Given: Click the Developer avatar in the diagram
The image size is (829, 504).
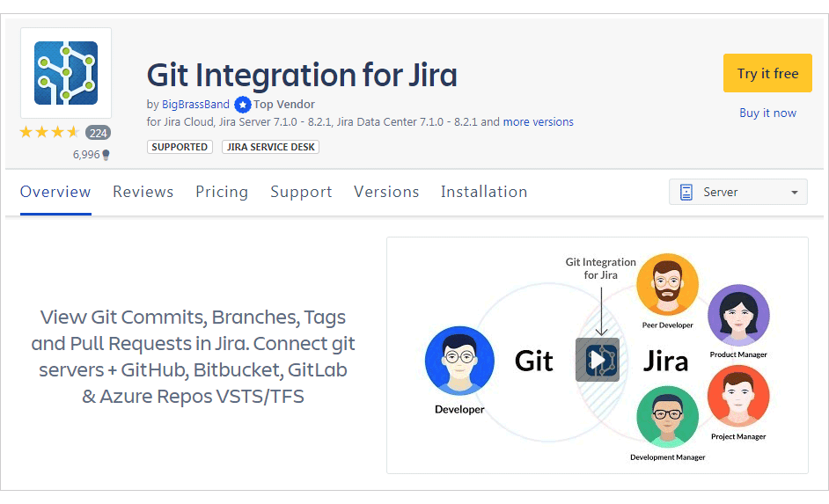Looking at the screenshot, I should coord(459,361).
